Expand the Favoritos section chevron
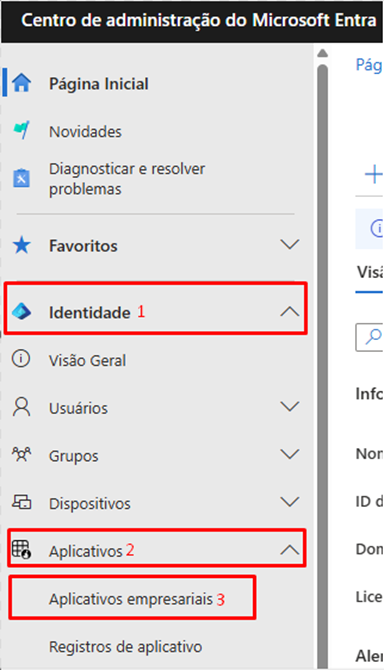The height and width of the screenshot is (670, 384). (x=289, y=245)
